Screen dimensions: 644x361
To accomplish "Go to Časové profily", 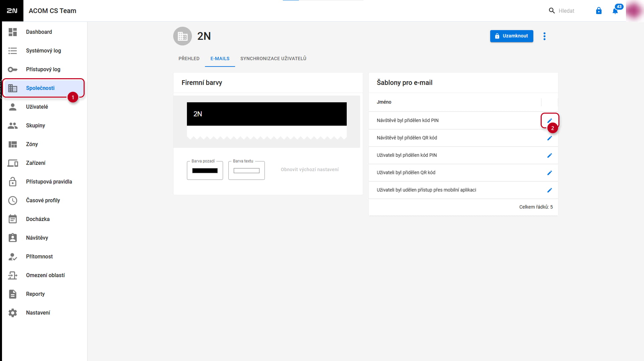I will click(x=43, y=201).
